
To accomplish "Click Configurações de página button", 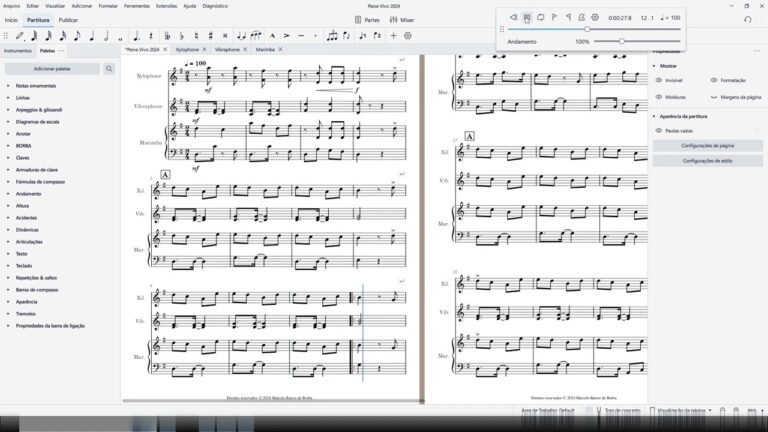I will 708,145.
